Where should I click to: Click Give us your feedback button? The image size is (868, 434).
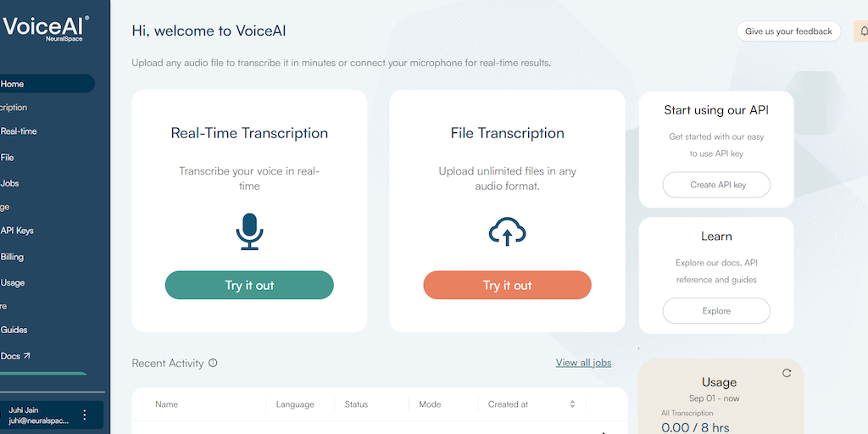[x=788, y=31]
